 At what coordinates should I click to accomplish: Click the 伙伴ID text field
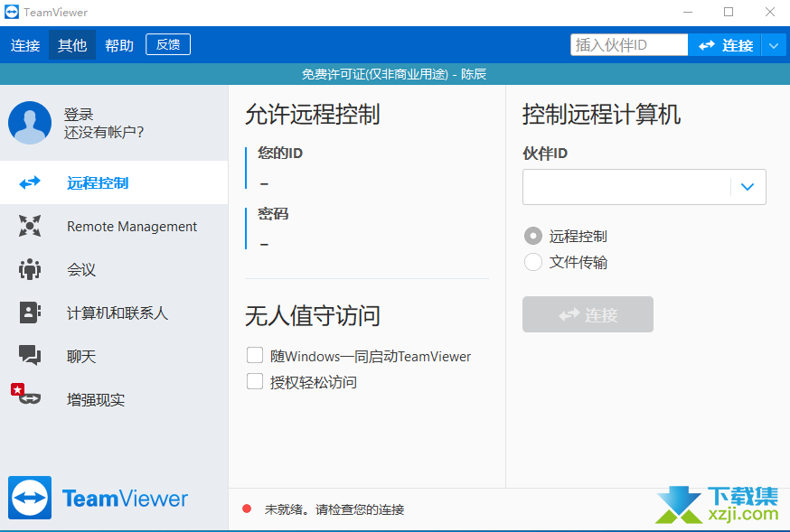626,187
